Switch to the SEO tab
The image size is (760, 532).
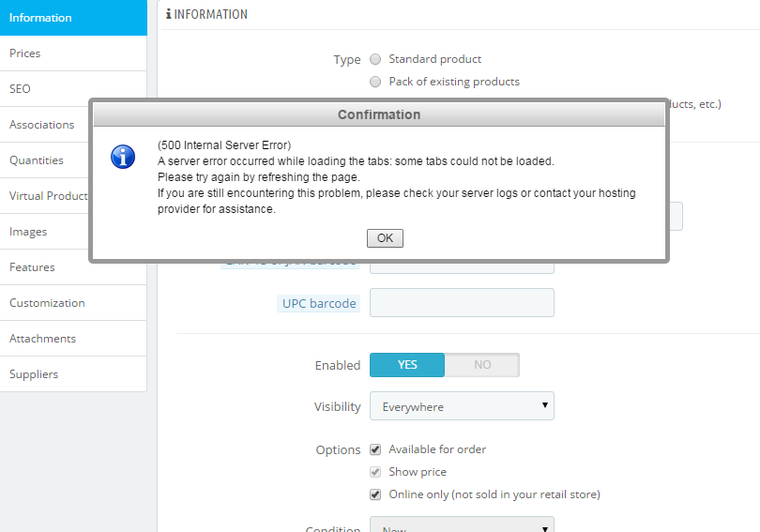pos(73,89)
